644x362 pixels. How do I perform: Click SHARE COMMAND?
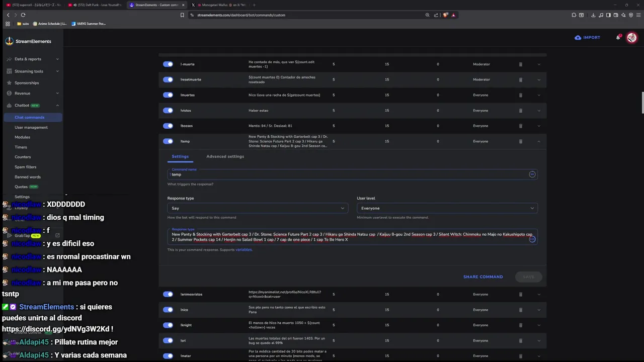[483, 277]
